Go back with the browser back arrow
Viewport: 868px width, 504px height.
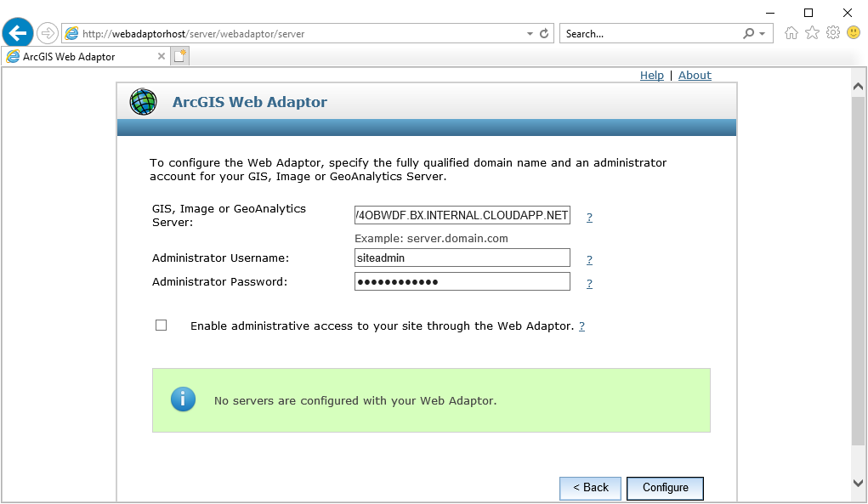pyautogui.click(x=18, y=33)
